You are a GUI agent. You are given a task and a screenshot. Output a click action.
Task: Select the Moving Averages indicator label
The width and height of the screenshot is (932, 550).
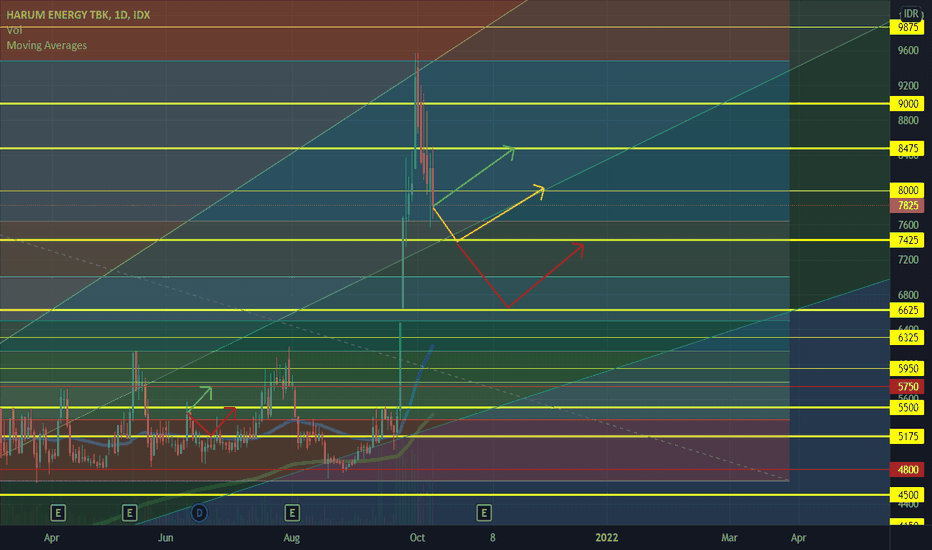pos(46,45)
